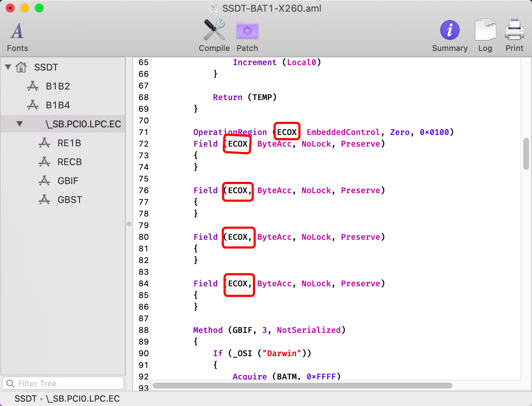Click the Acquire (BATM, 0xFFFF) statement
The image size is (532, 406).
[x=287, y=377]
